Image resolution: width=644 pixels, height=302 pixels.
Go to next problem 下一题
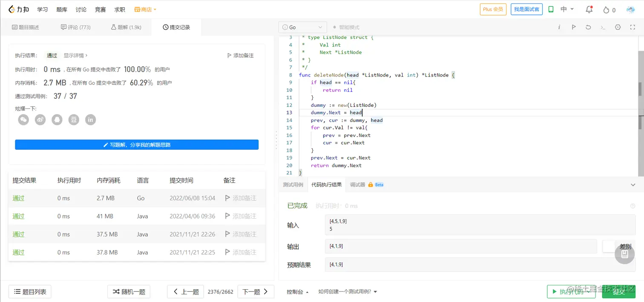[x=256, y=292]
